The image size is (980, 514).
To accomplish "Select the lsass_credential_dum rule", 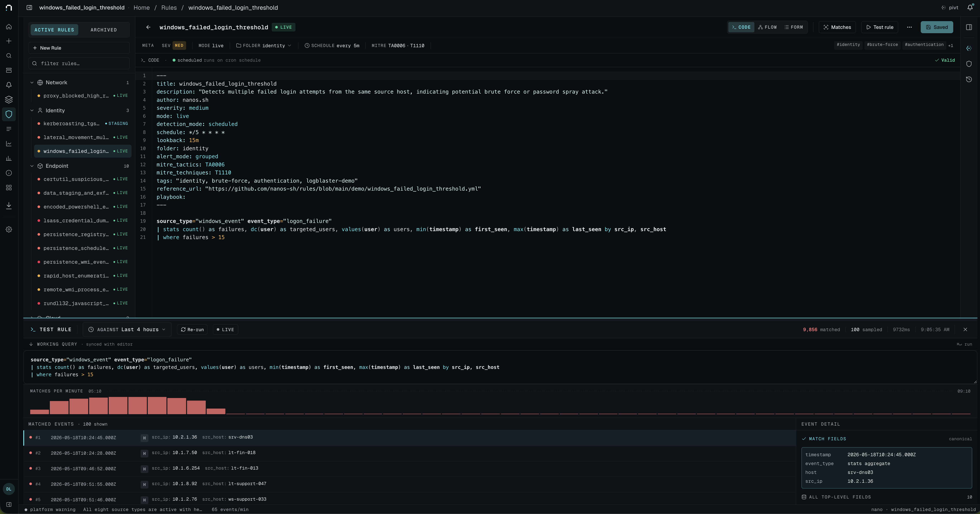I will click(x=83, y=221).
